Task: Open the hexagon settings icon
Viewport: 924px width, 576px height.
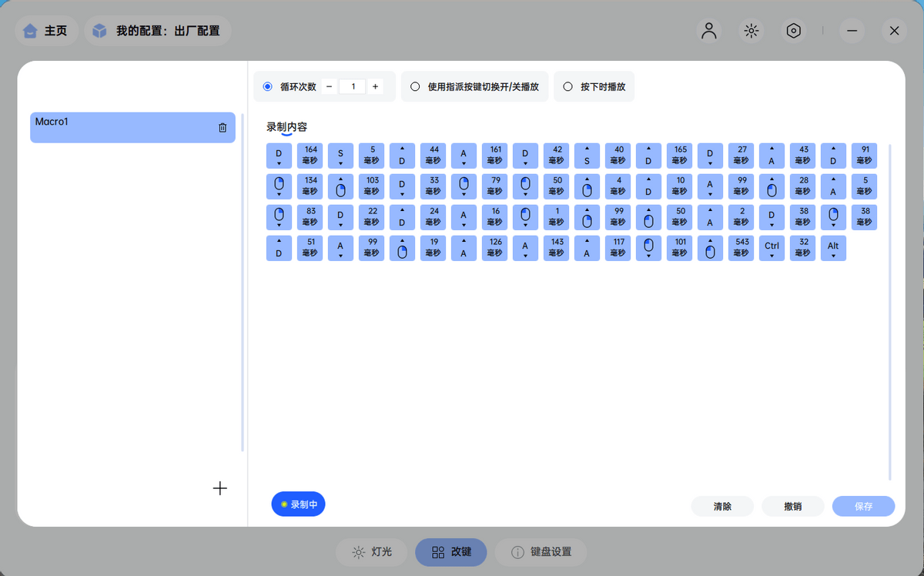Action: (794, 31)
